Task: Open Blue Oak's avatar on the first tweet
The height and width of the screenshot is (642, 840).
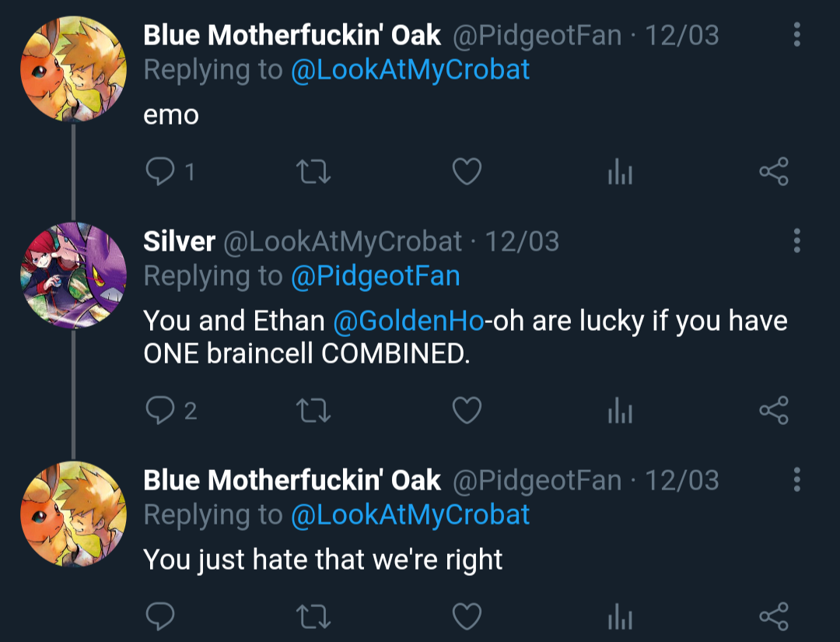Action: 73,68
